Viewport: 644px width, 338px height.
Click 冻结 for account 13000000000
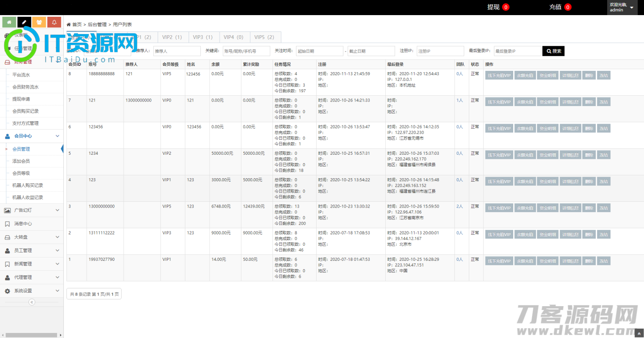click(x=603, y=208)
